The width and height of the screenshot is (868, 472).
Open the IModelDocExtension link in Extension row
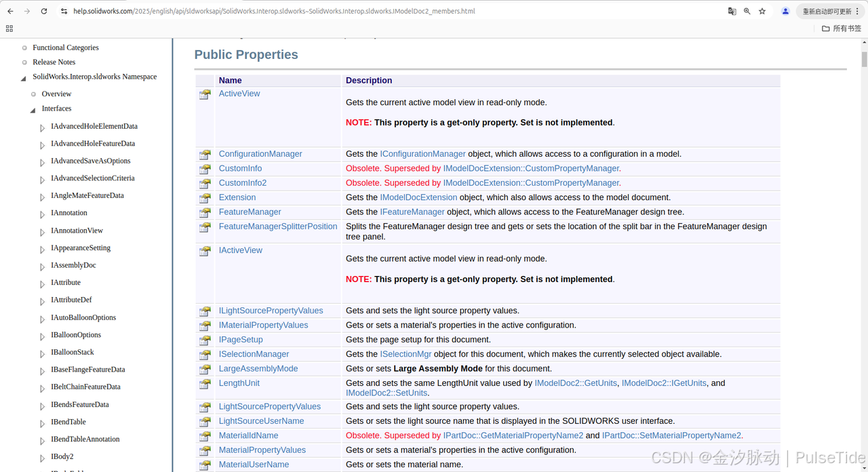click(418, 197)
